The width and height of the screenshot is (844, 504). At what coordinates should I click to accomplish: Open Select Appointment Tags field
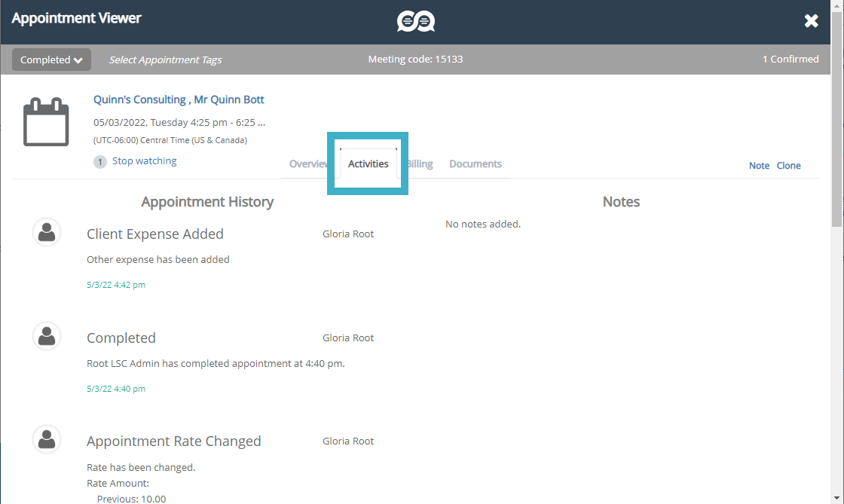pyautogui.click(x=165, y=60)
